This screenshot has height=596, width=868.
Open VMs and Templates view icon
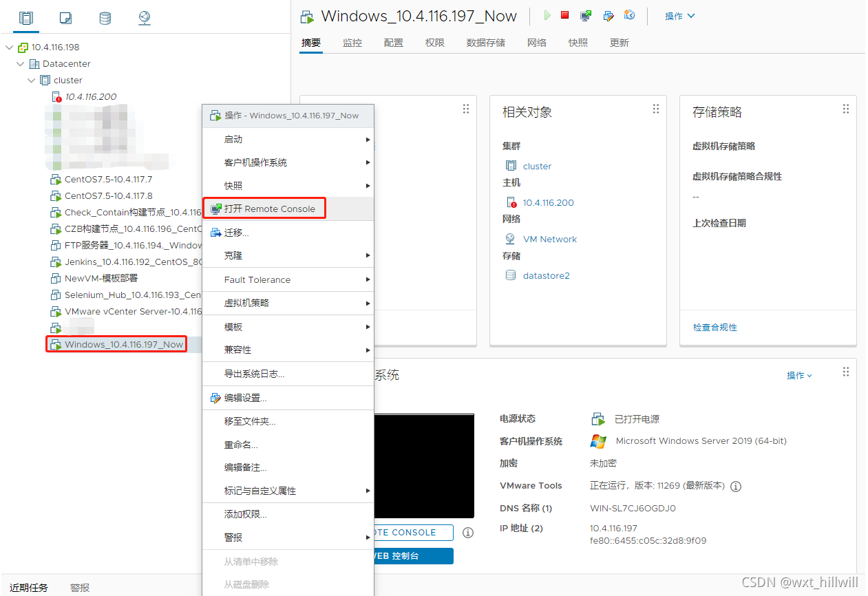pyautogui.click(x=65, y=18)
